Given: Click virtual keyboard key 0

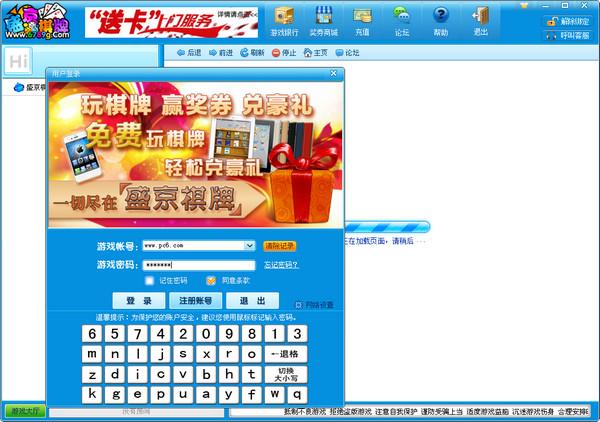Looking at the screenshot, I should tap(206, 334).
